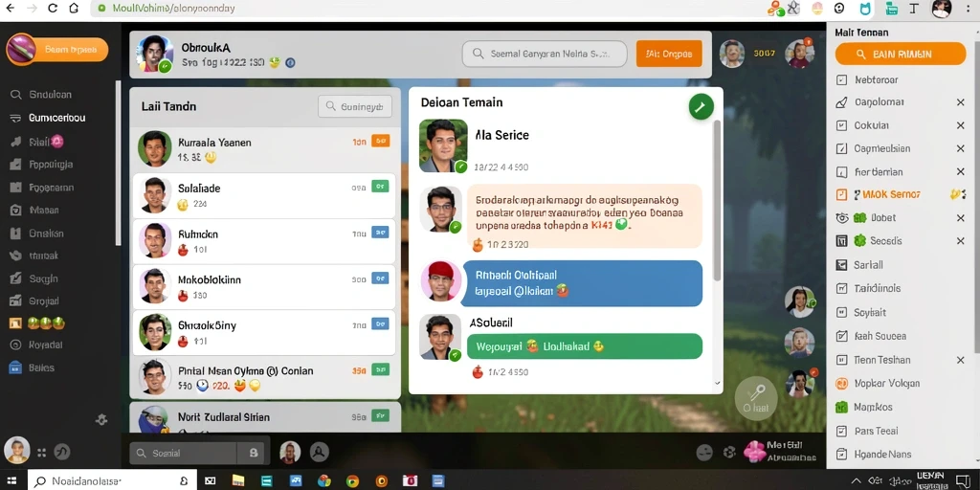Toggle the Sariall checkbox
The height and width of the screenshot is (490, 980).
842,265
